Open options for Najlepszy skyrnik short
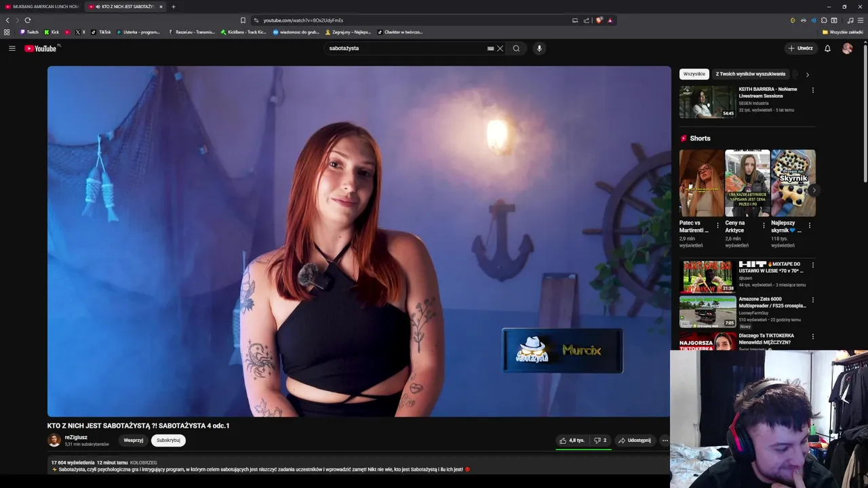Image resolution: width=868 pixels, height=488 pixels. point(809,226)
